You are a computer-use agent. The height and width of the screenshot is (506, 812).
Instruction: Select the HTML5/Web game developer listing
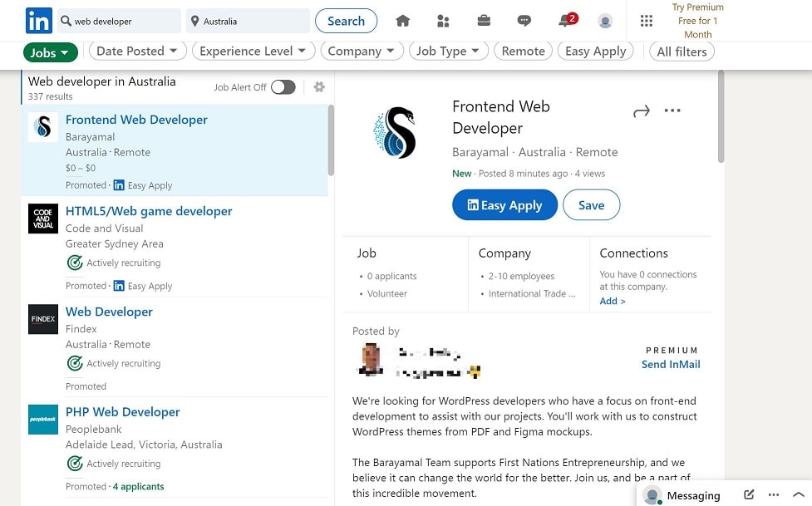[149, 211]
